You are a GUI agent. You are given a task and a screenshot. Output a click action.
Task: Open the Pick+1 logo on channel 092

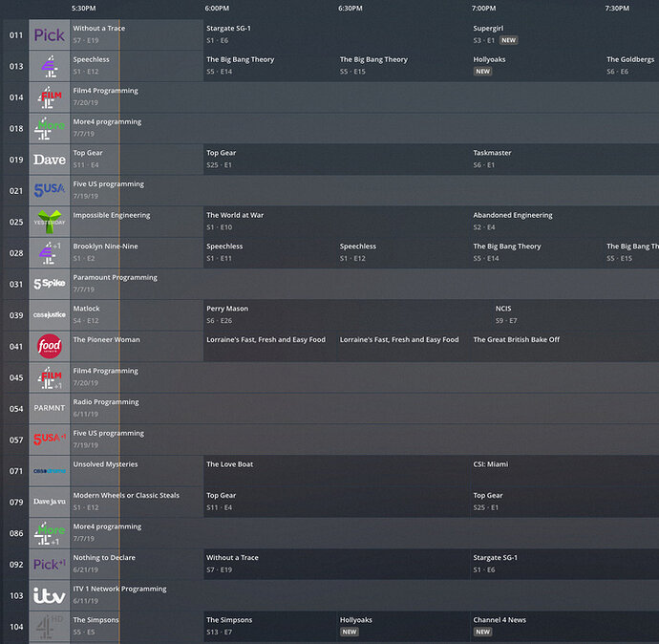click(x=49, y=564)
